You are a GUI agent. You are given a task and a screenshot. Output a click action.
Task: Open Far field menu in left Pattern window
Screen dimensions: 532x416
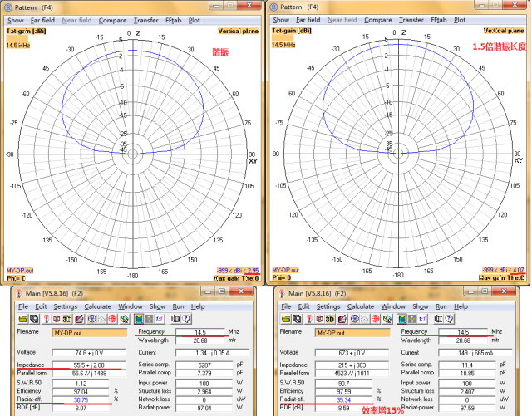pyautogui.click(x=42, y=20)
